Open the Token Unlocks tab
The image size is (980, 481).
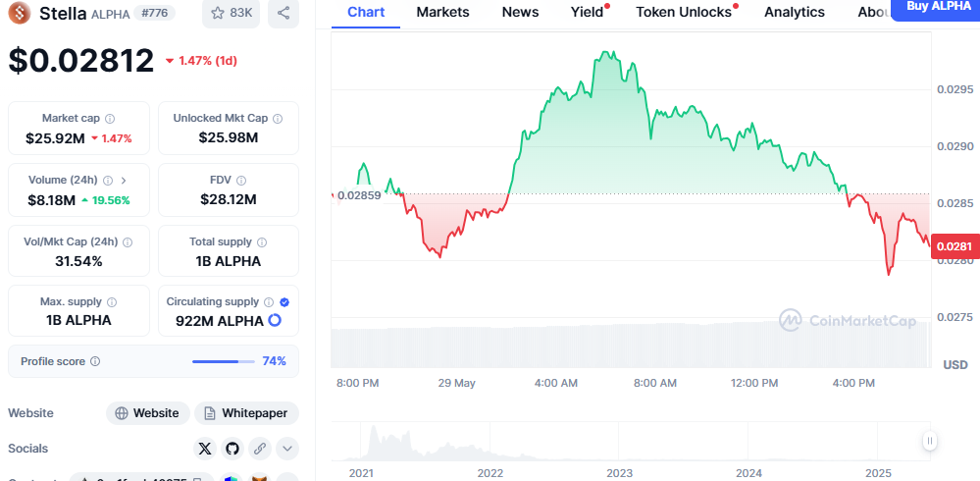coord(684,12)
